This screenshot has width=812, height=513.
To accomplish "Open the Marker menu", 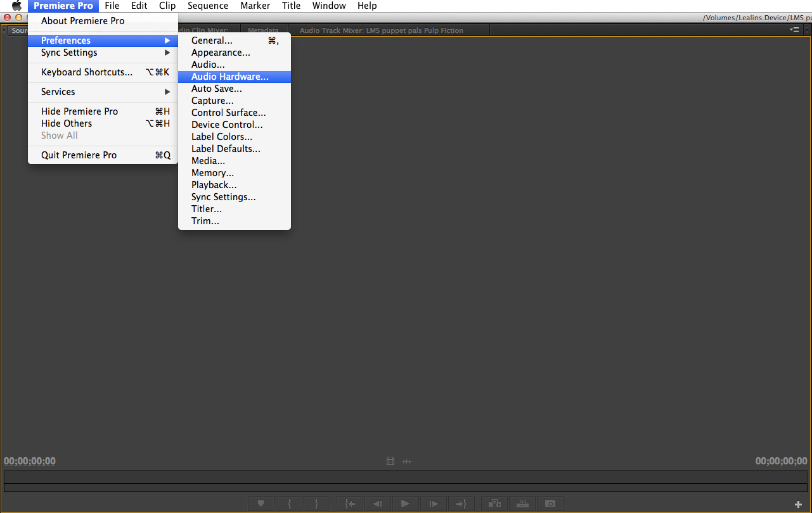I will point(255,6).
